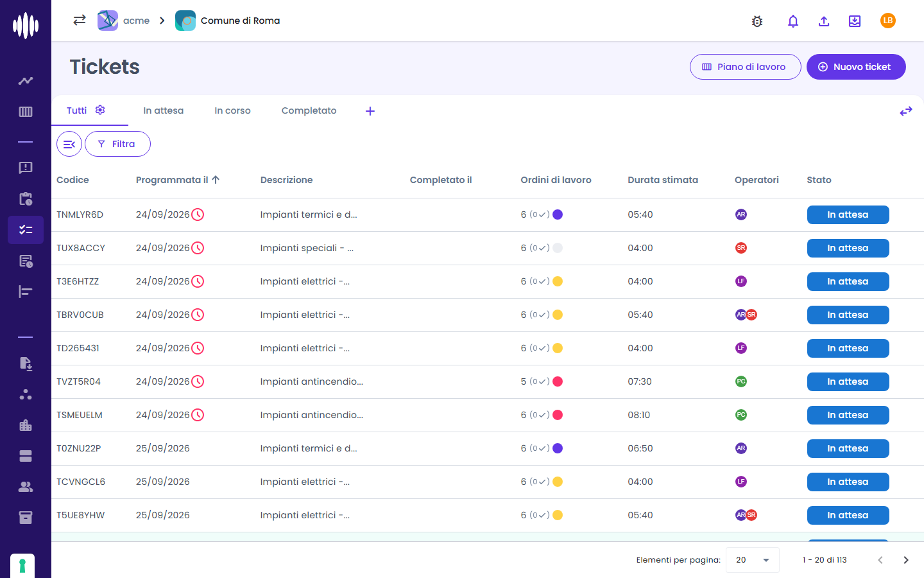Image resolution: width=924 pixels, height=578 pixels.
Task: Click red dot in TVZT5R04 row
Action: pyautogui.click(x=558, y=381)
